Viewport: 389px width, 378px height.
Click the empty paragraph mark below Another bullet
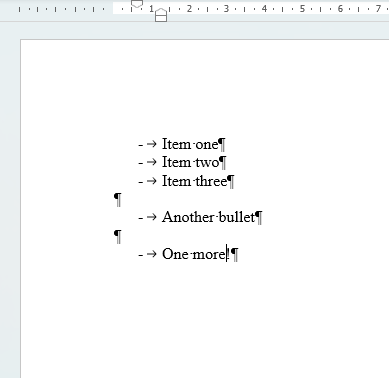point(118,236)
